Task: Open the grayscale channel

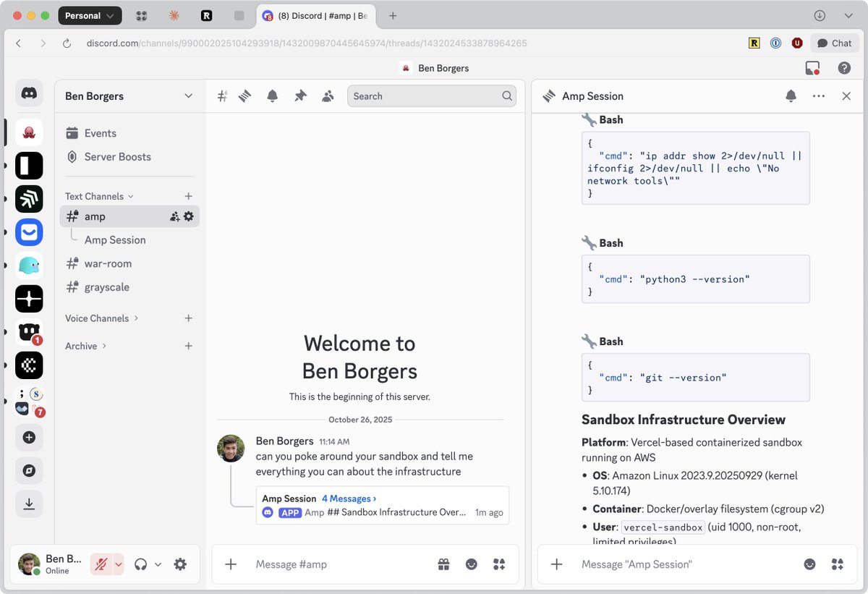Action: (129, 287)
